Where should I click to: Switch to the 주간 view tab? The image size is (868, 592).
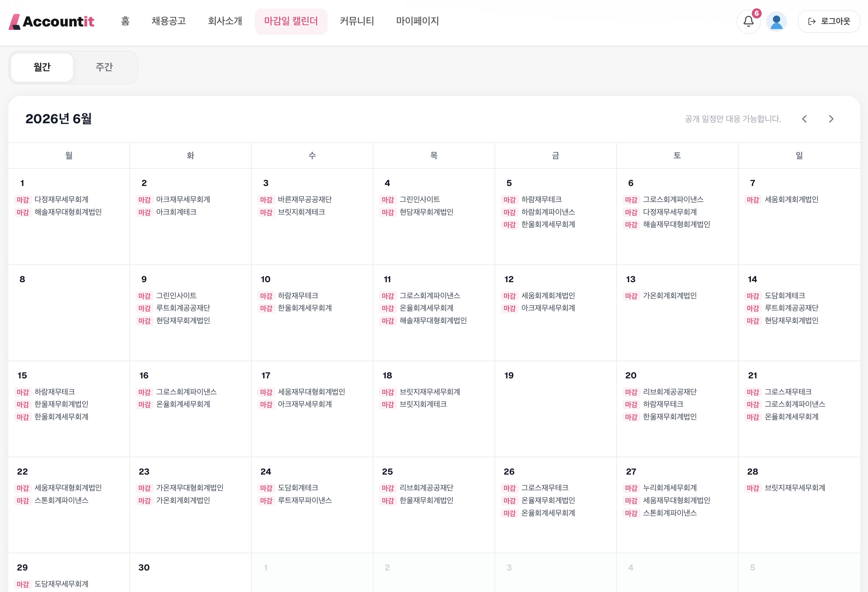click(104, 67)
